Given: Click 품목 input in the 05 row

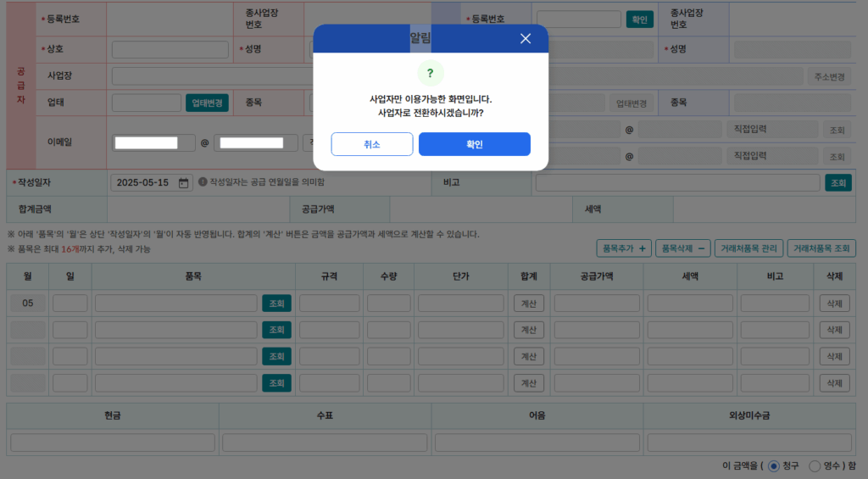Looking at the screenshot, I should pyautogui.click(x=176, y=304).
